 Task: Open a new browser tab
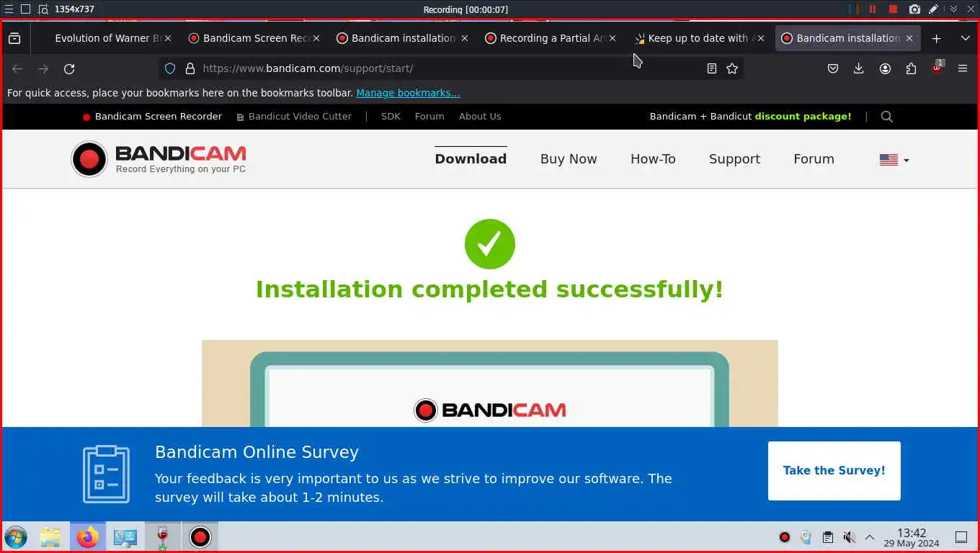click(x=936, y=38)
